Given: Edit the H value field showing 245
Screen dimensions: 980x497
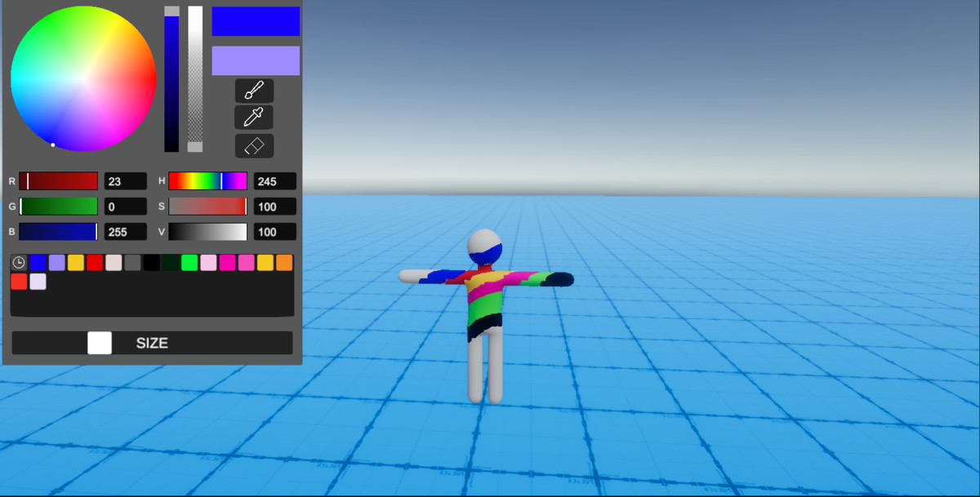Looking at the screenshot, I should click(275, 181).
